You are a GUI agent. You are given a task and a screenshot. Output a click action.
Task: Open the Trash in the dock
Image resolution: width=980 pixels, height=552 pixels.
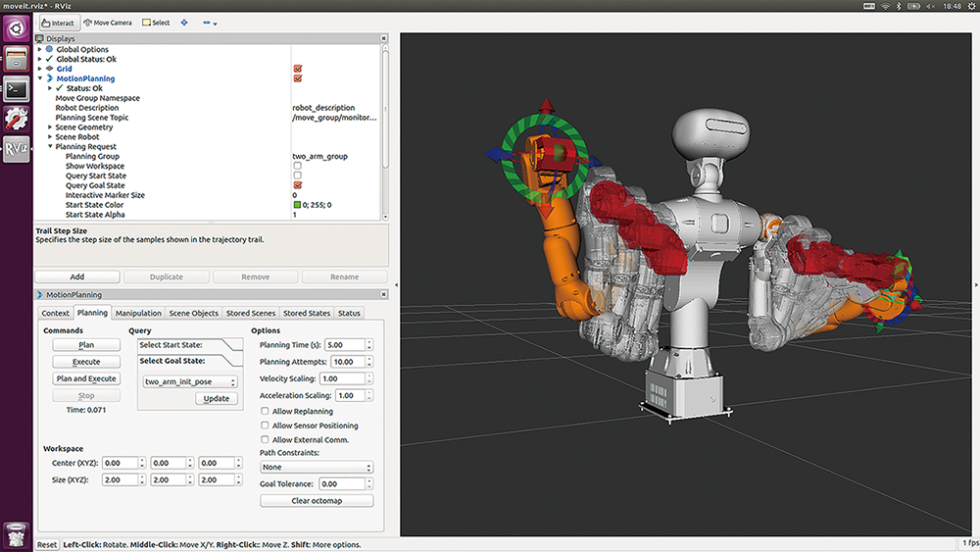tap(16, 533)
